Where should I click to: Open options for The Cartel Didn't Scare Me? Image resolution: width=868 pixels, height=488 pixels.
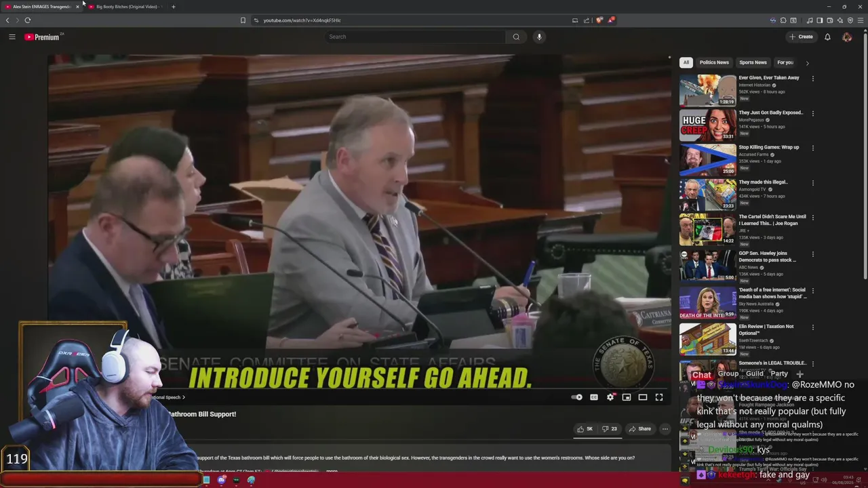pos(812,218)
